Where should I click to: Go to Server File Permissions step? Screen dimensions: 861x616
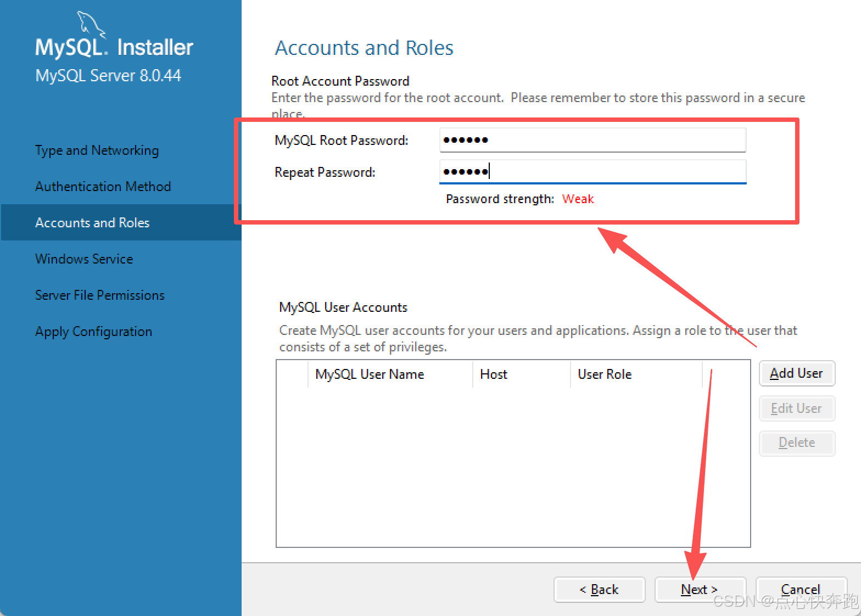[99, 295]
